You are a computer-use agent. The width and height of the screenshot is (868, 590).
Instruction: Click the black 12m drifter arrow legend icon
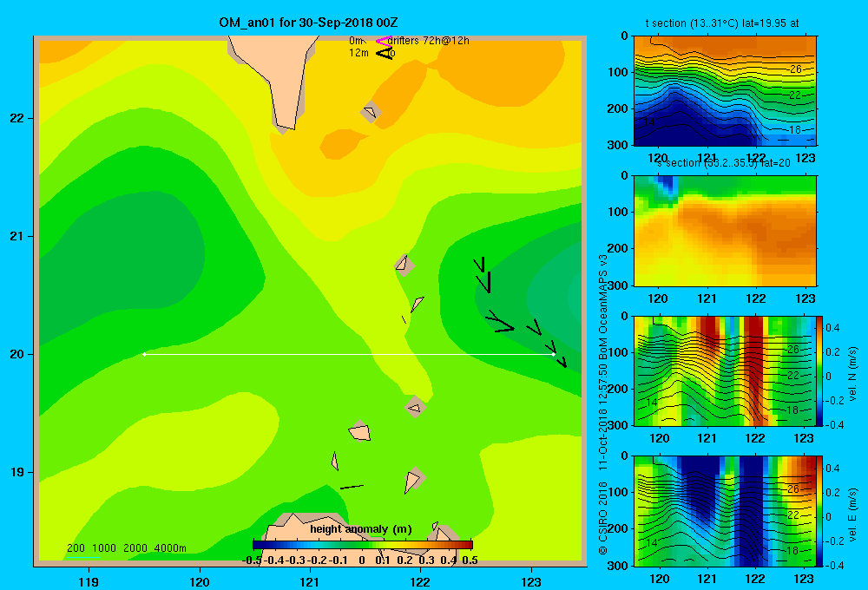[385, 53]
